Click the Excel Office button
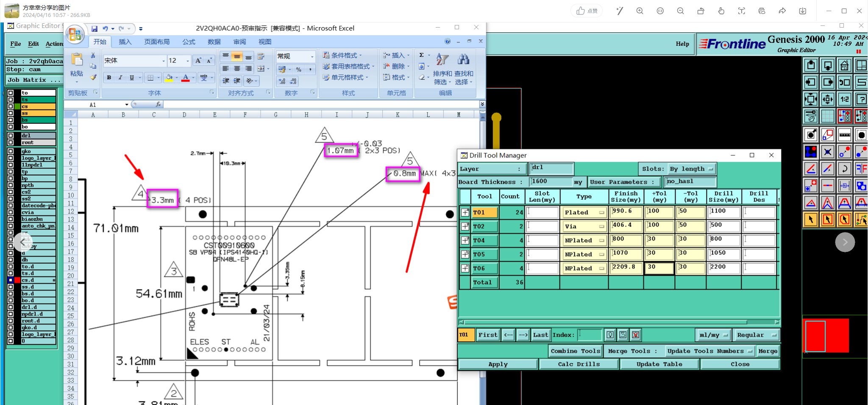The width and height of the screenshot is (868, 405). coord(75,34)
